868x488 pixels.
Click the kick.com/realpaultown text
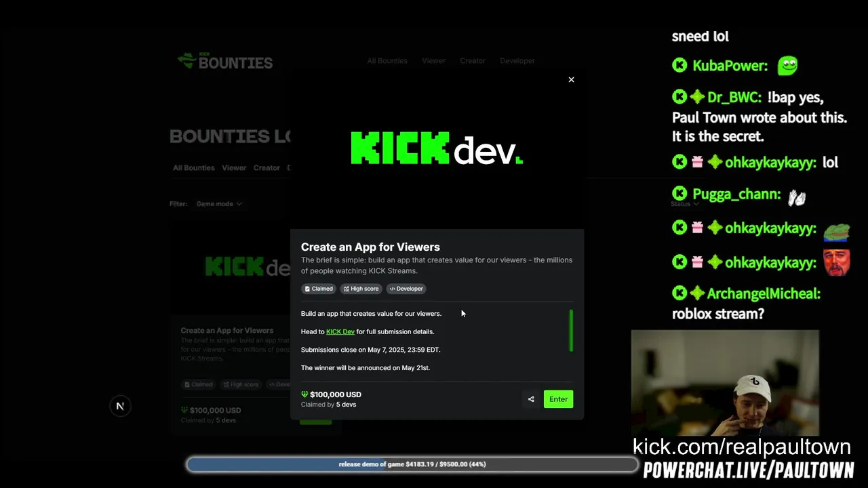click(x=742, y=447)
